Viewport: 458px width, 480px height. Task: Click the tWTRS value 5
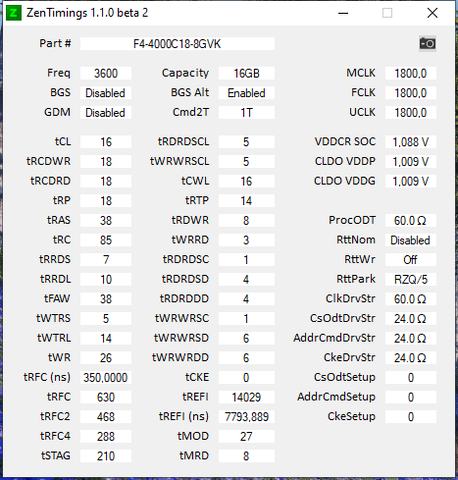coord(106,319)
